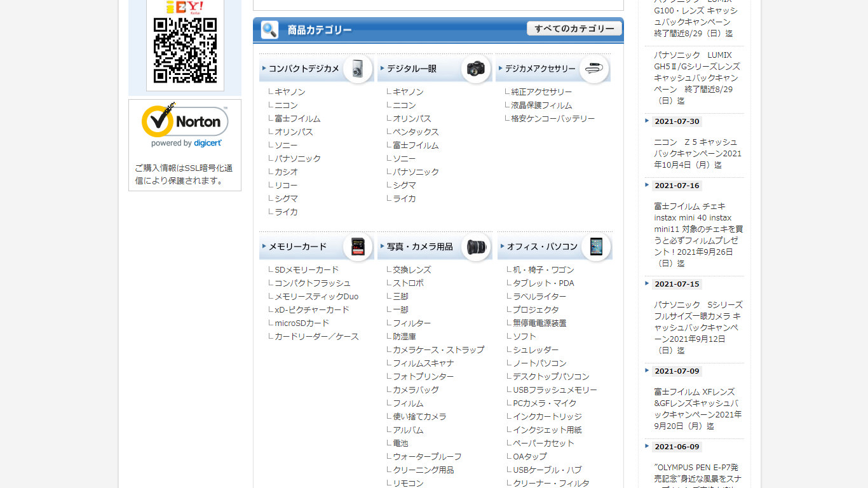This screenshot has height=488, width=868.
Task: Click the magnifier icon beside 商品カテゴリー
Action: (x=269, y=30)
